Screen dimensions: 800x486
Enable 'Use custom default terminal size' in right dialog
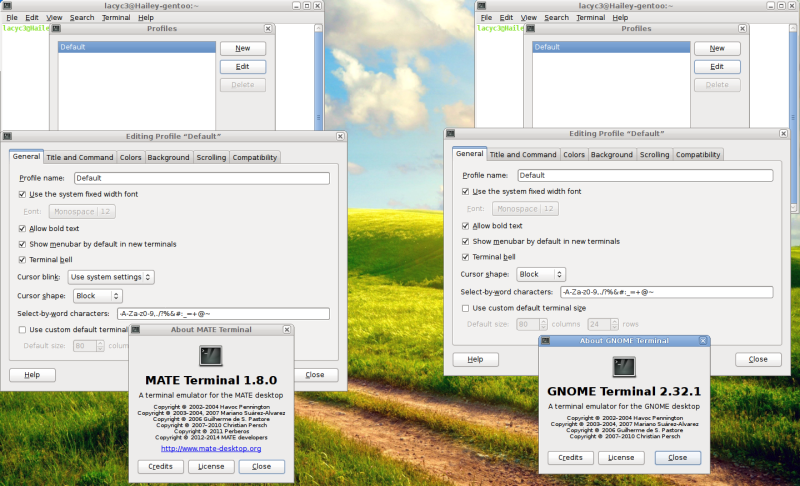point(465,308)
